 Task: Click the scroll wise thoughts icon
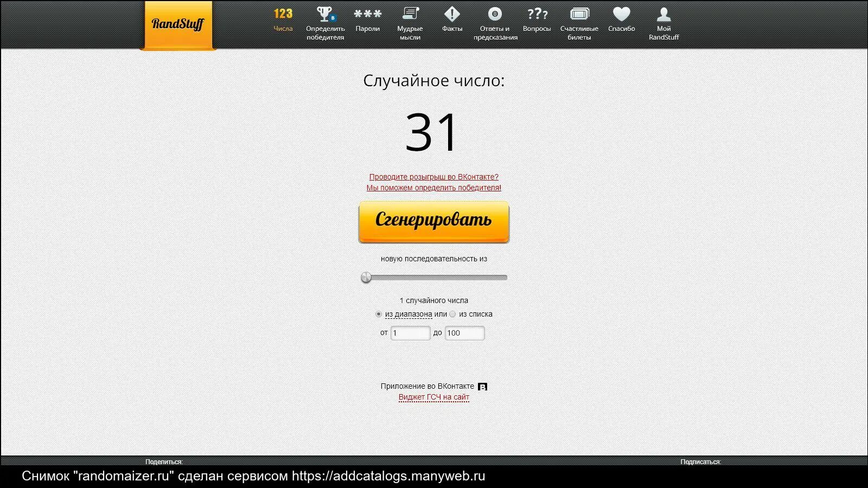[x=410, y=14]
